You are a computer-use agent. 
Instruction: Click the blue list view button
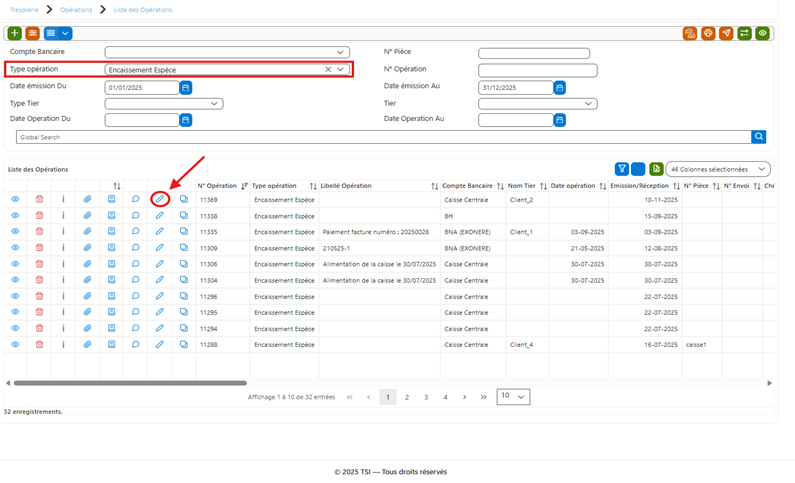pyautogui.click(x=51, y=33)
